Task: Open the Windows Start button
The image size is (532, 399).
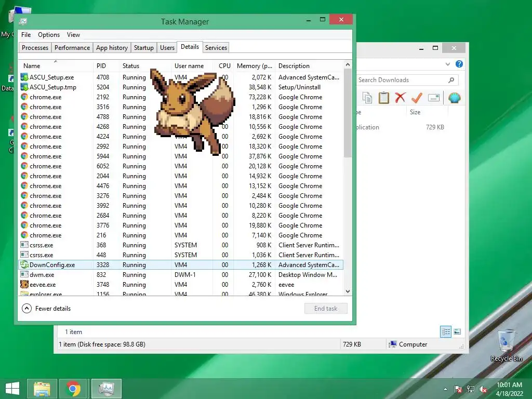Action: point(12,389)
